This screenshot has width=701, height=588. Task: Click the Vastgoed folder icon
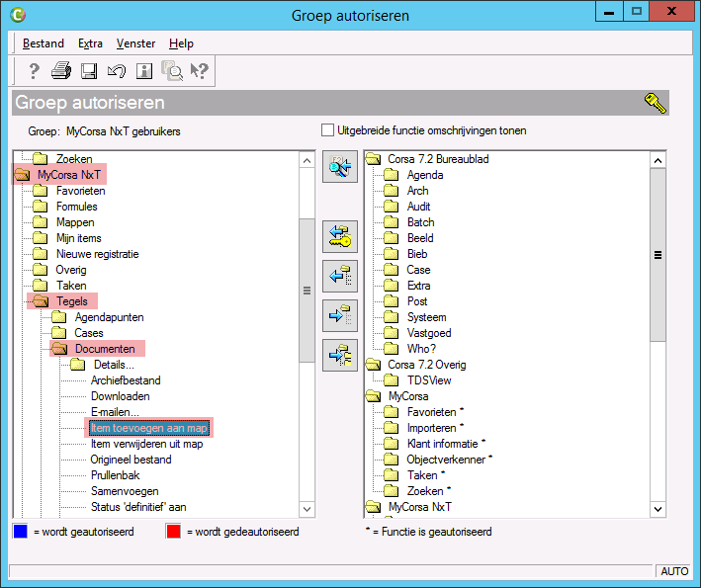392,333
